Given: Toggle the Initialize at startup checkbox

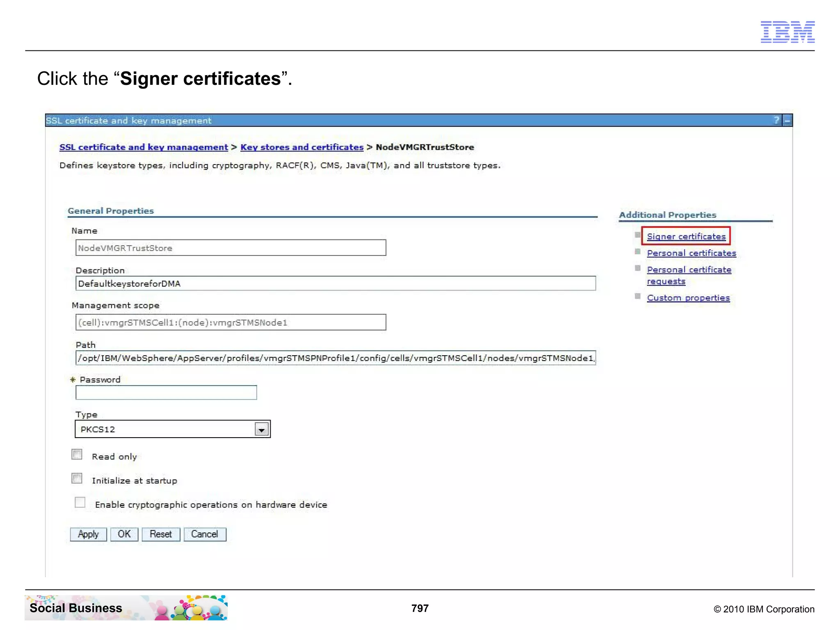Looking at the screenshot, I should point(77,478).
